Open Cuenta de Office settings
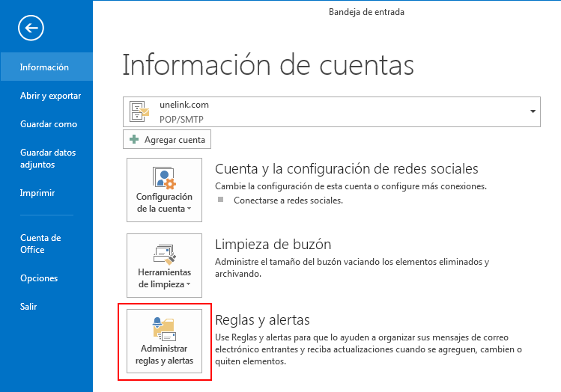Image resolution: width=561 pixels, height=392 pixels. point(40,244)
